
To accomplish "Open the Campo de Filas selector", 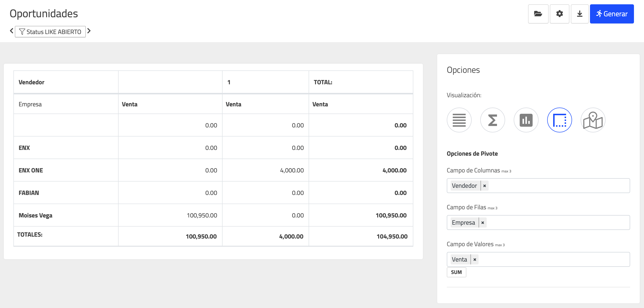I will tap(557, 222).
